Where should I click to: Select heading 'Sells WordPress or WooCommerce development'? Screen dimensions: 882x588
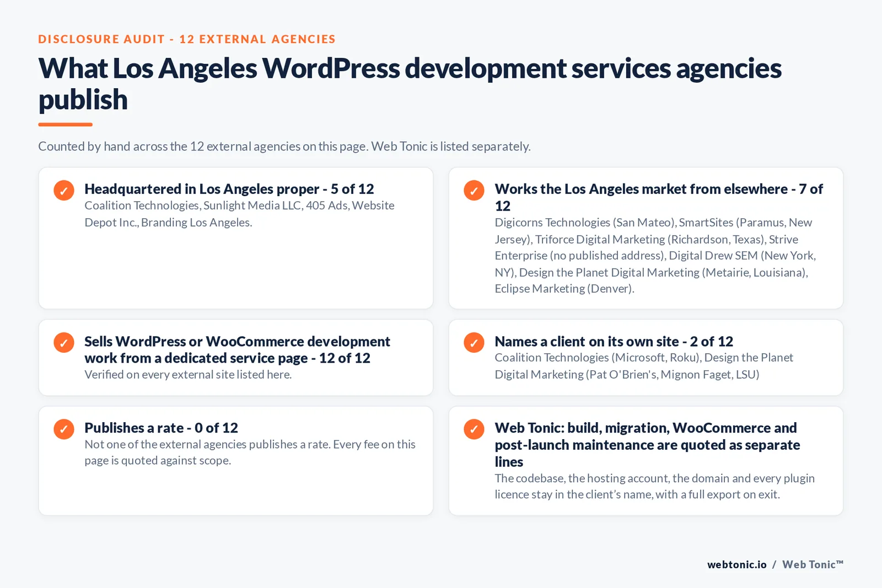[x=237, y=342]
